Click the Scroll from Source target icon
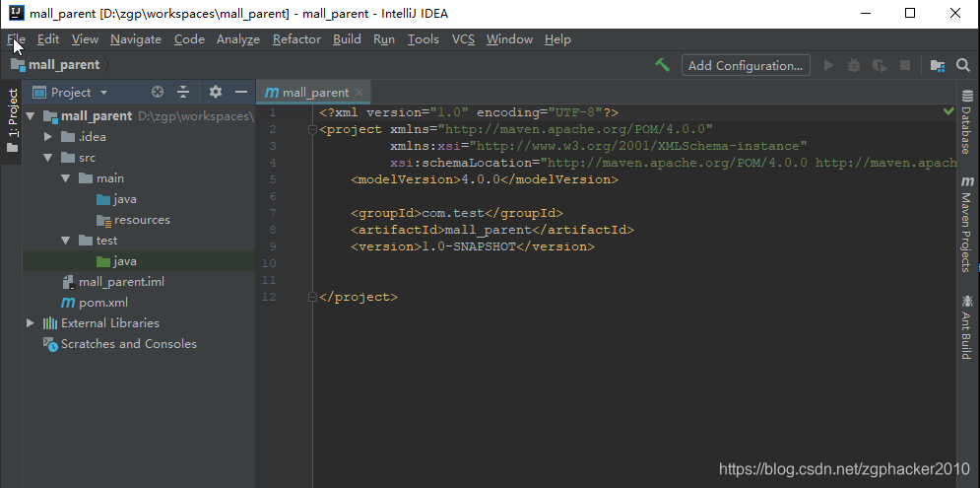The height and width of the screenshot is (488, 980). (158, 92)
